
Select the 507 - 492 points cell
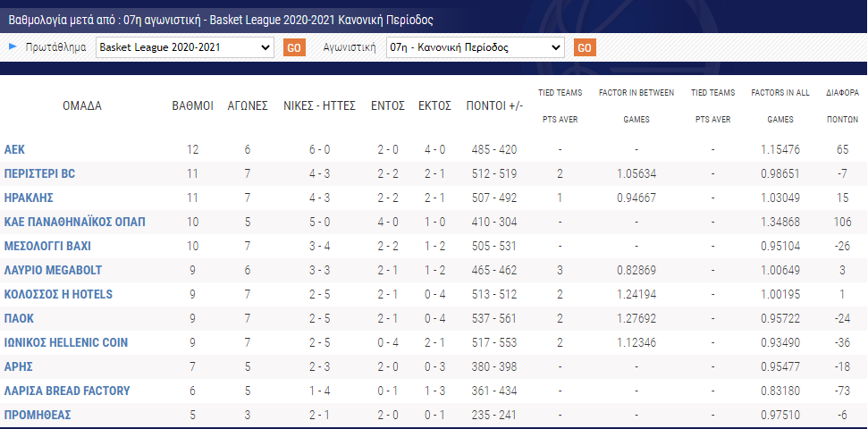pyautogui.click(x=494, y=198)
